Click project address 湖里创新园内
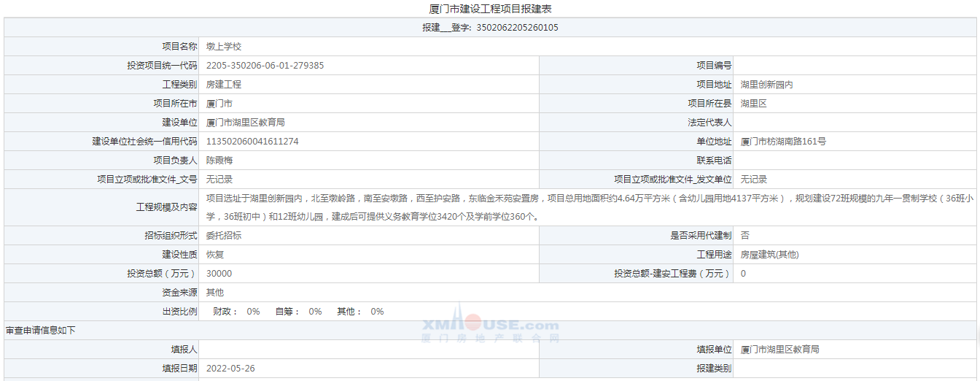The image size is (980, 381). pyautogui.click(x=767, y=85)
